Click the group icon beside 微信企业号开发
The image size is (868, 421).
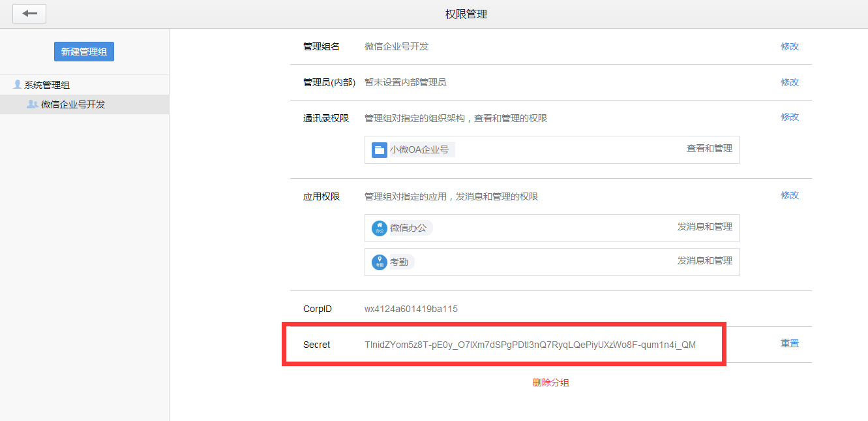click(x=32, y=104)
